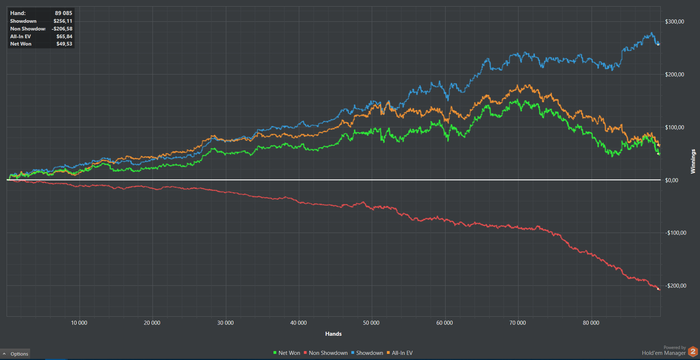Select the All-In EV $65,84 value
This screenshot has height=360, width=700.
point(63,36)
